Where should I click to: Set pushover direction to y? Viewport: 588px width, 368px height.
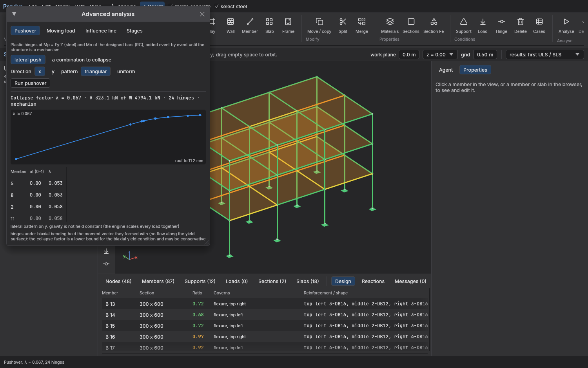(x=53, y=72)
